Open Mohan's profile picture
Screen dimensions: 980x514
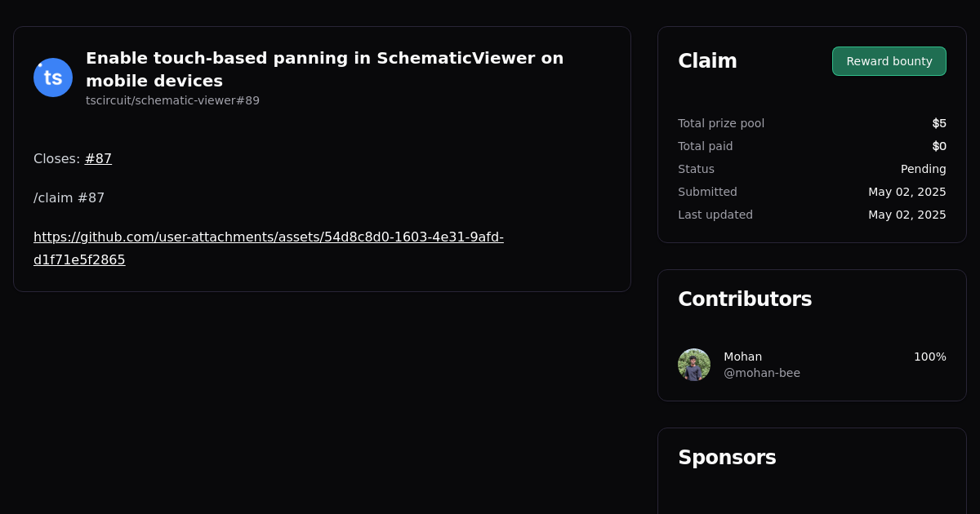(x=694, y=365)
